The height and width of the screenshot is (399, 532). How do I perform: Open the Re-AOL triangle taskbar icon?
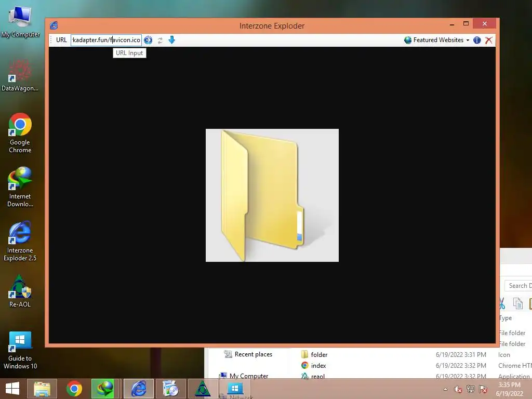pos(202,389)
